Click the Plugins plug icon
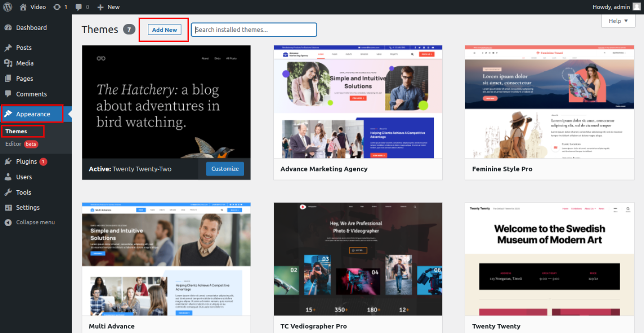644x333 pixels. [x=8, y=162]
